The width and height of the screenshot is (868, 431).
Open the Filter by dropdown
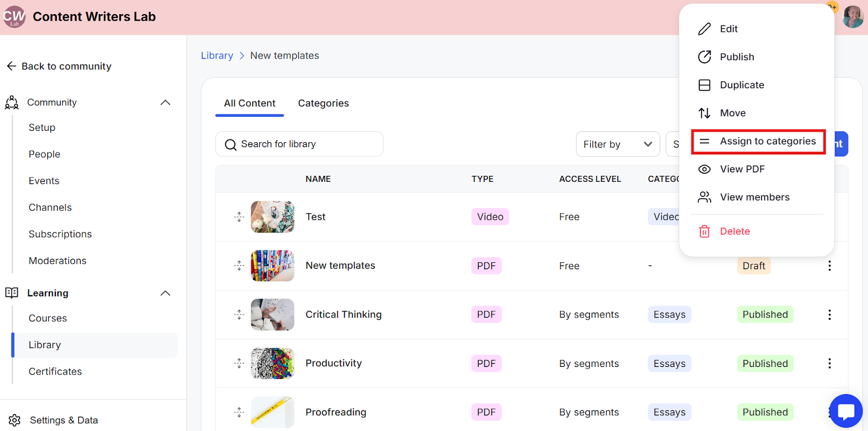click(617, 144)
